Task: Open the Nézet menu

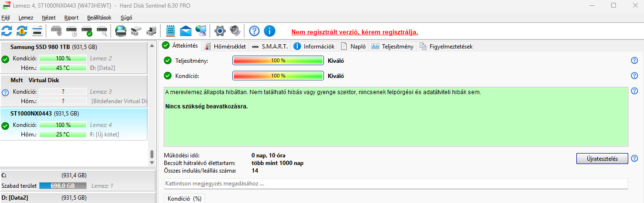Action: coord(49,18)
